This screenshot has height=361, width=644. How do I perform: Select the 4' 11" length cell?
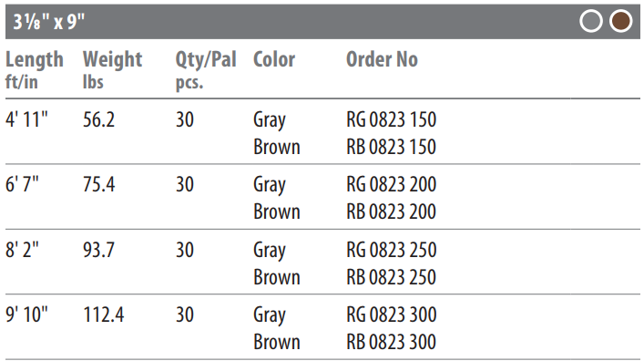click(x=26, y=119)
